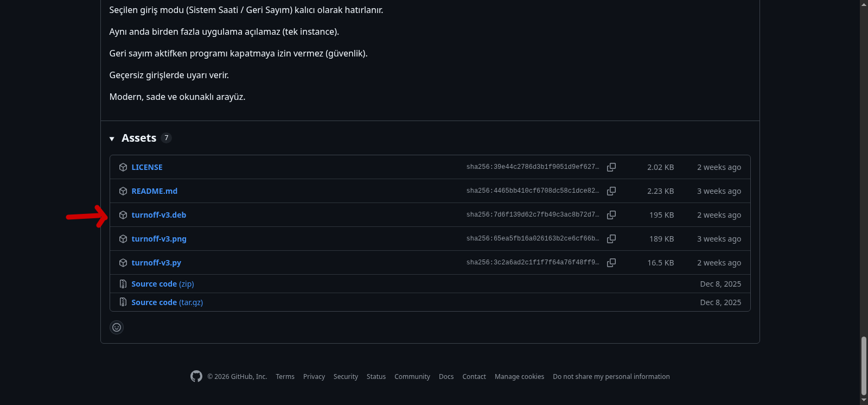Go to the Security footer page

[346, 377]
